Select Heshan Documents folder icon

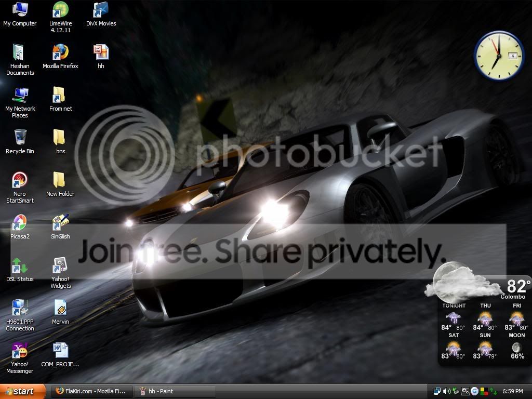click(x=20, y=60)
